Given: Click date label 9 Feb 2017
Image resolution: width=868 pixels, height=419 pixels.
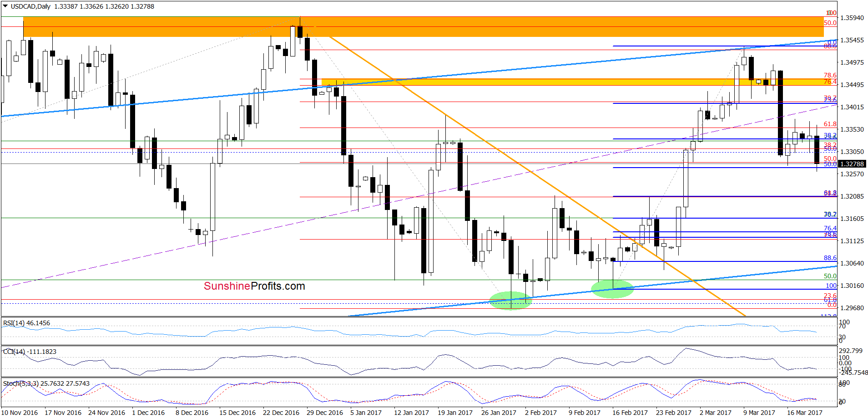Looking at the screenshot, I should tap(585, 413).
